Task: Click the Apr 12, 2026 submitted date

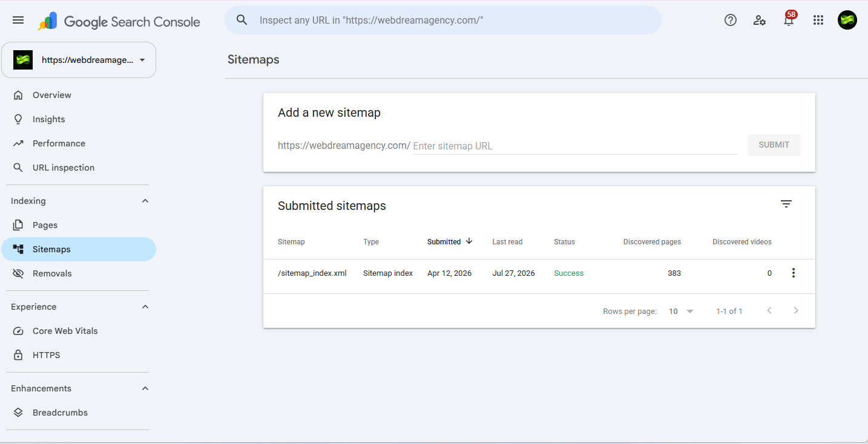Action: pyautogui.click(x=449, y=273)
